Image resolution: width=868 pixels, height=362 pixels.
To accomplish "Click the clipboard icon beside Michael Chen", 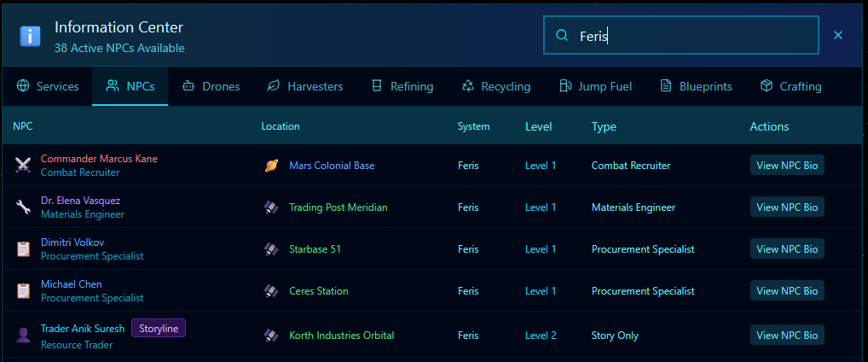I will coord(23,291).
